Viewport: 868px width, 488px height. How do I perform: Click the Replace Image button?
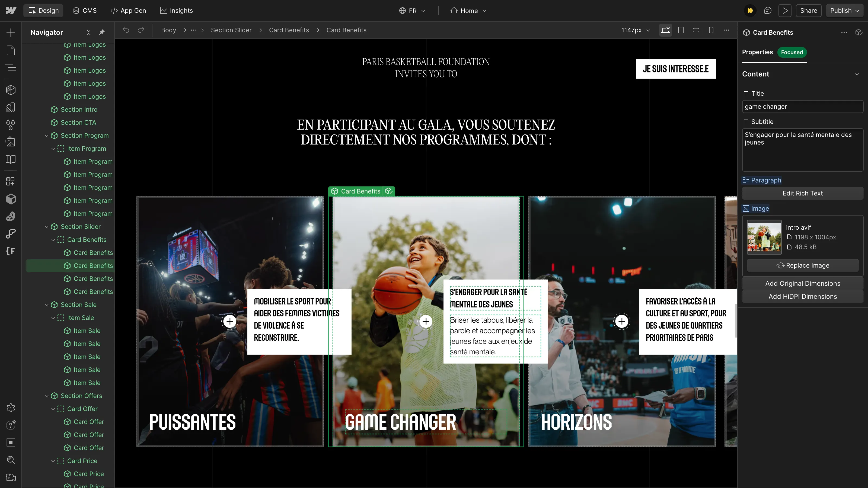pos(803,265)
